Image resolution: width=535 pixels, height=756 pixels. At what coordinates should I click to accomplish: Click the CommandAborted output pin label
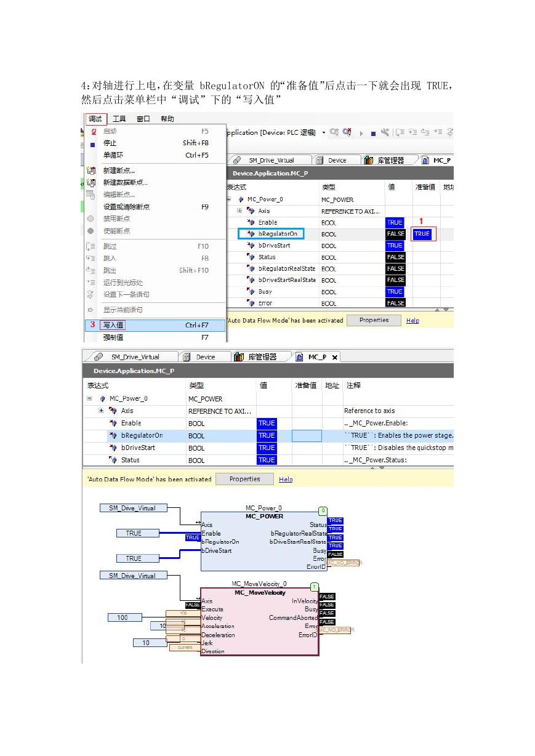click(x=293, y=617)
